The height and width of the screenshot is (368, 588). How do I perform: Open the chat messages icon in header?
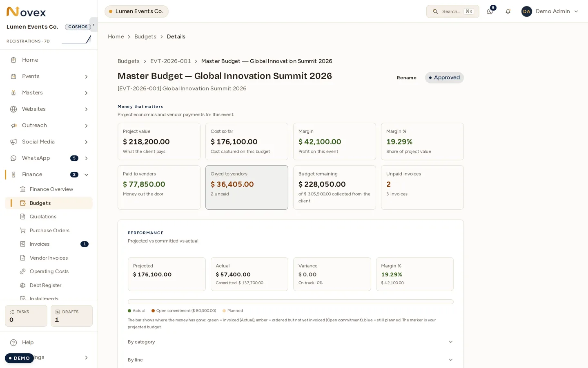tap(490, 11)
